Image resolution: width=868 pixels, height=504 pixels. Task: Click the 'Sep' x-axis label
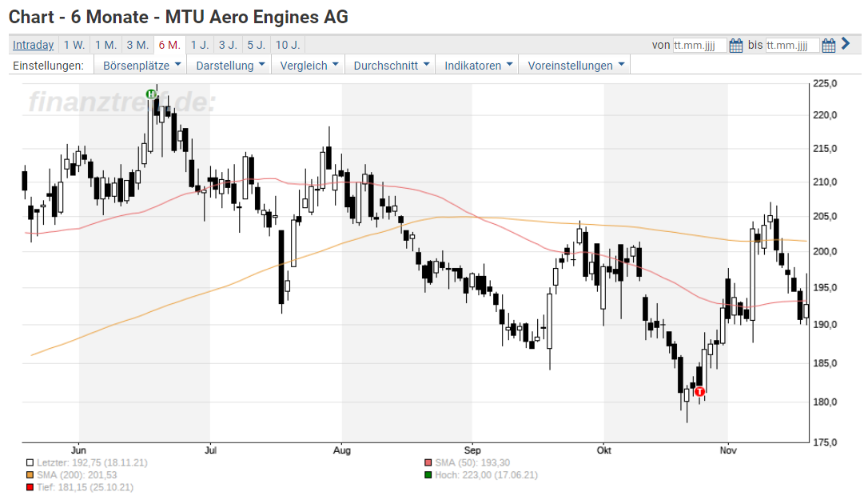pos(472,450)
